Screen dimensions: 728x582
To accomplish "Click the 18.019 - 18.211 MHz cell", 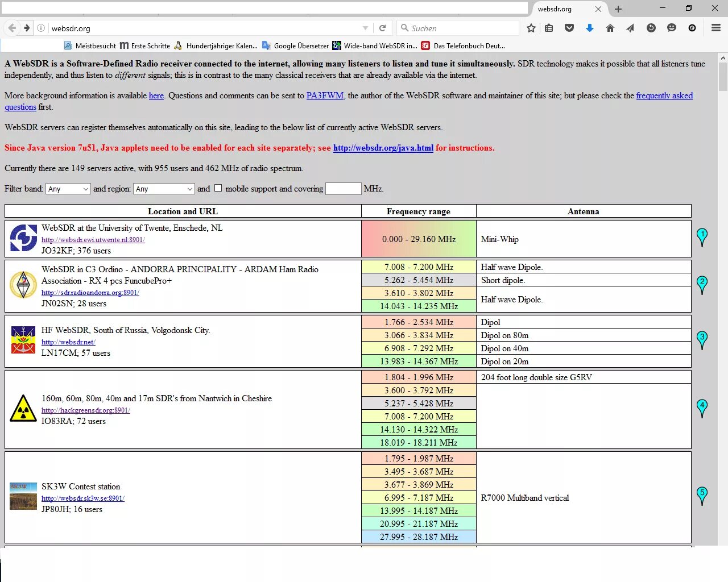I will (419, 442).
